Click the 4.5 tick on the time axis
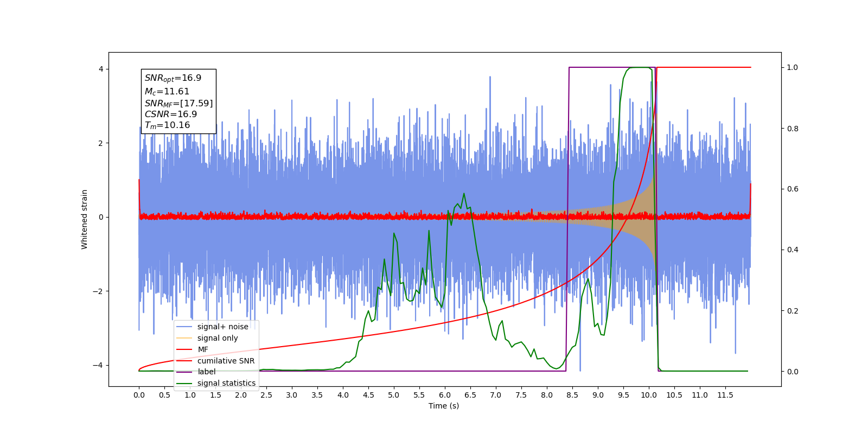Viewport: 868px width, 434px height. click(368, 395)
